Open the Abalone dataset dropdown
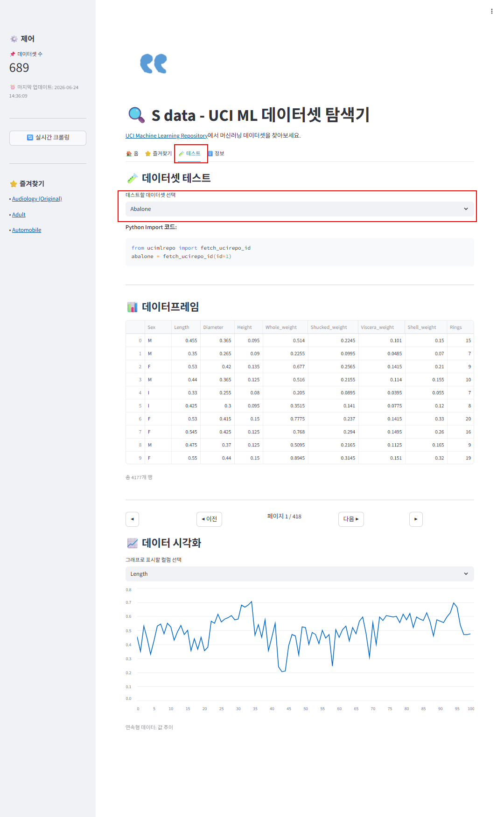The image size is (504, 817). (x=300, y=209)
